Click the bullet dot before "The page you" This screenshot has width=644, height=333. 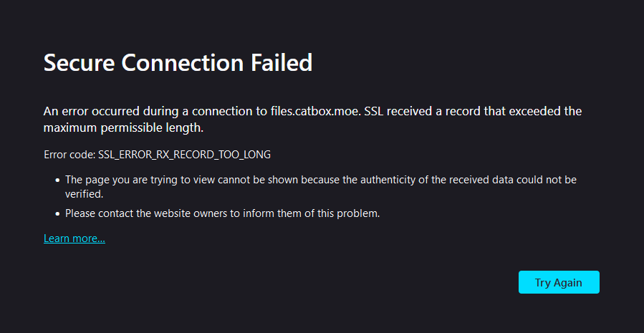pos(57,180)
